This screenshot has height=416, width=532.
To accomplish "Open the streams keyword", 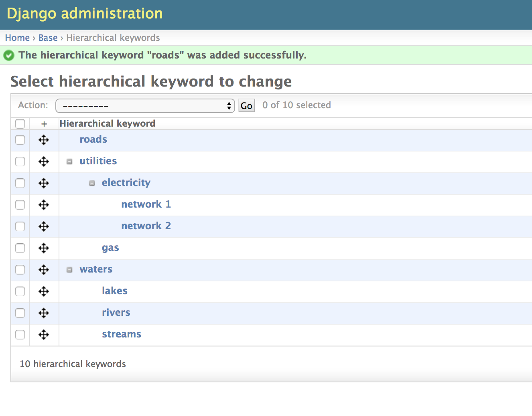I will coord(122,334).
